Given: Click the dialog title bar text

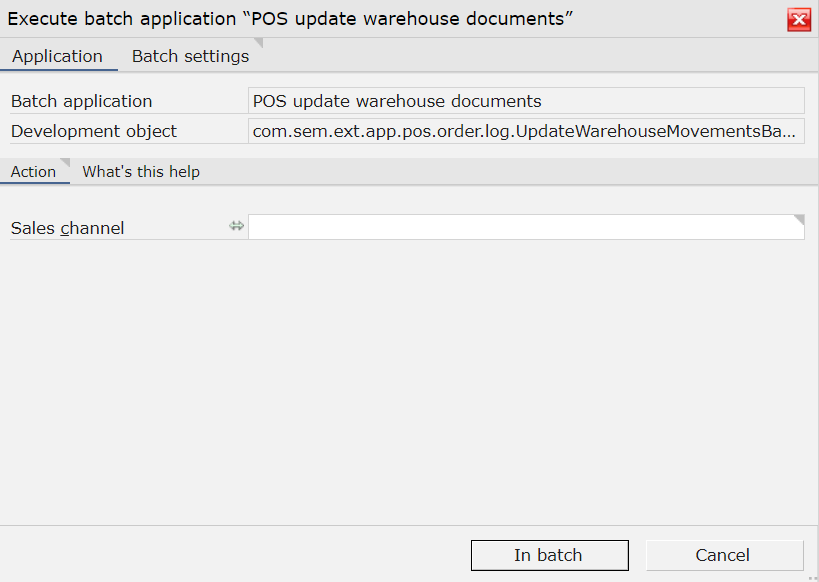Looking at the screenshot, I should pyautogui.click(x=290, y=19).
